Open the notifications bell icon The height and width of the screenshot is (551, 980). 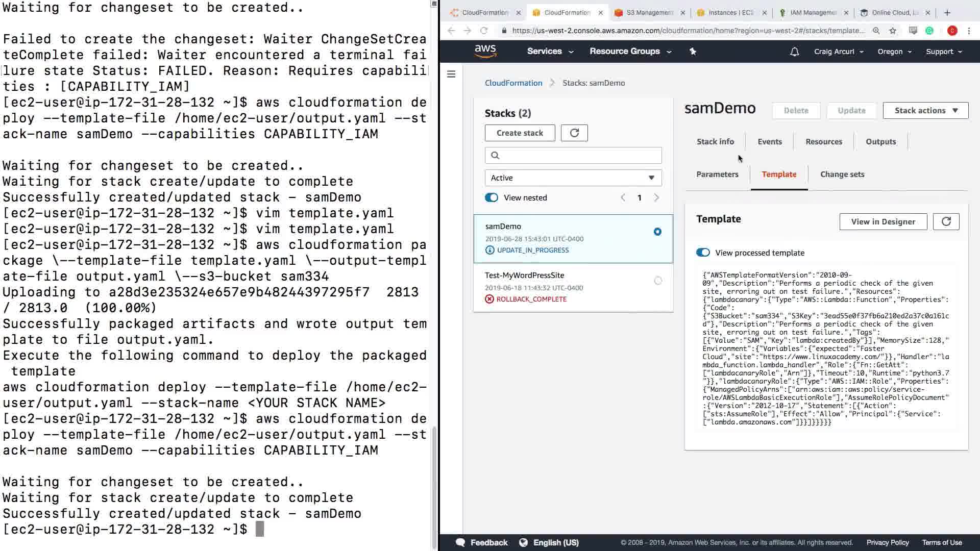point(794,52)
